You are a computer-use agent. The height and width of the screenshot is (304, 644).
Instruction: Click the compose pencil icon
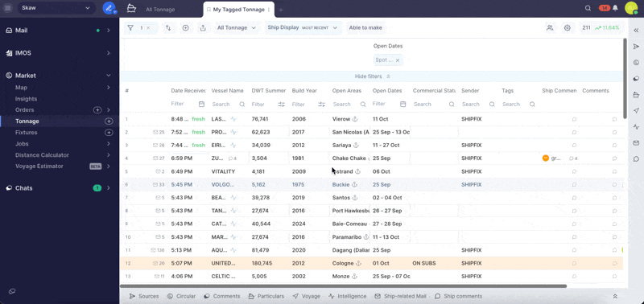pos(109,8)
